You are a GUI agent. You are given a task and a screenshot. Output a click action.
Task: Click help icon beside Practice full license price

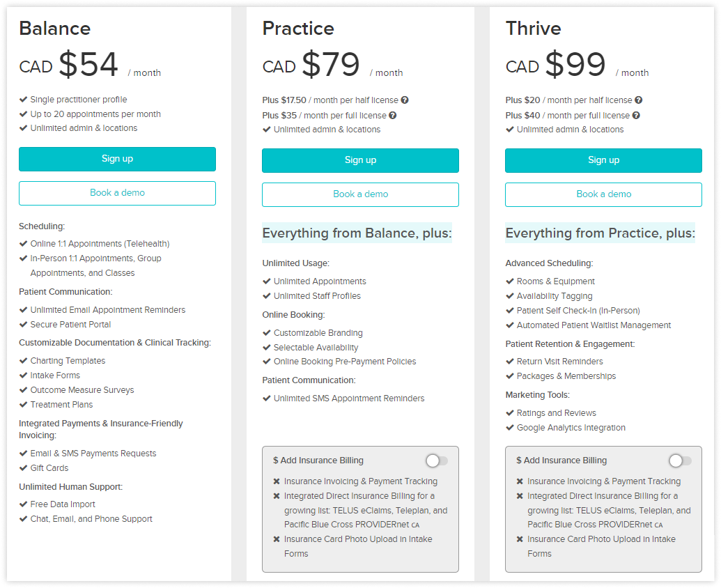pos(393,115)
